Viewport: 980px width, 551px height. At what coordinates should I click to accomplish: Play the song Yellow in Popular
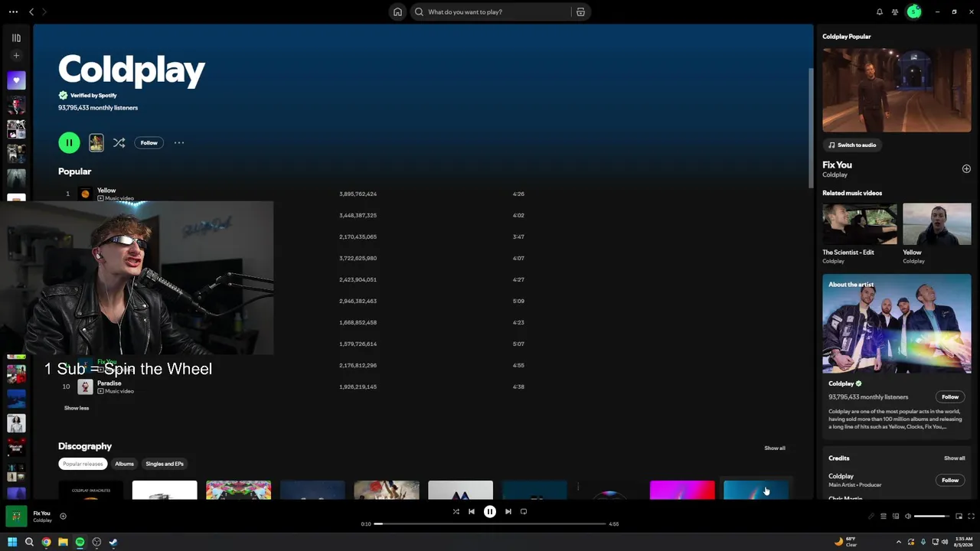point(106,191)
